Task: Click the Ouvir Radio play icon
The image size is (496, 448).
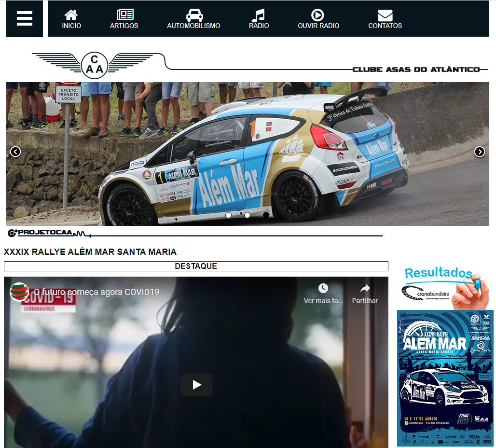Action: pos(317,15)
